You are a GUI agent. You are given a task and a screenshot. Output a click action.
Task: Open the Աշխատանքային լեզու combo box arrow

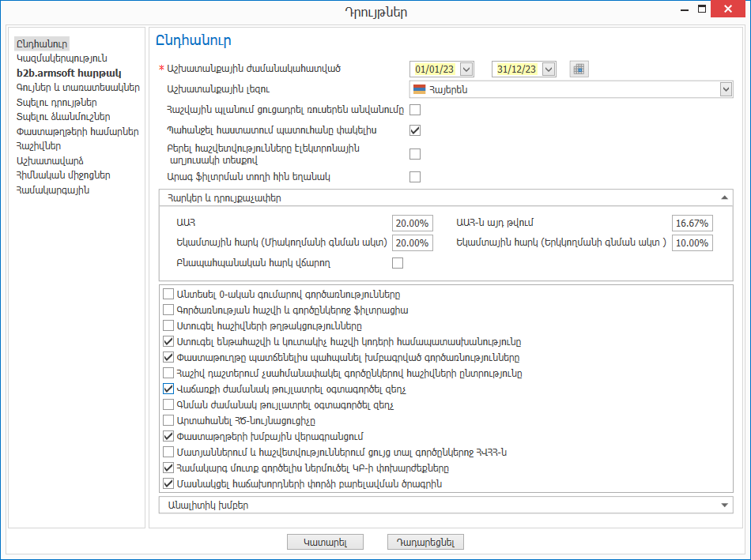tap(726, 89)
